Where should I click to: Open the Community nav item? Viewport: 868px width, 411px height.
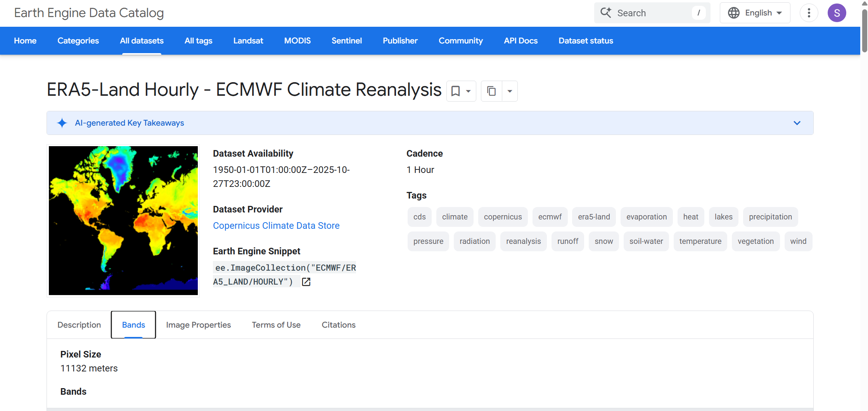click(x=461, y=41)
